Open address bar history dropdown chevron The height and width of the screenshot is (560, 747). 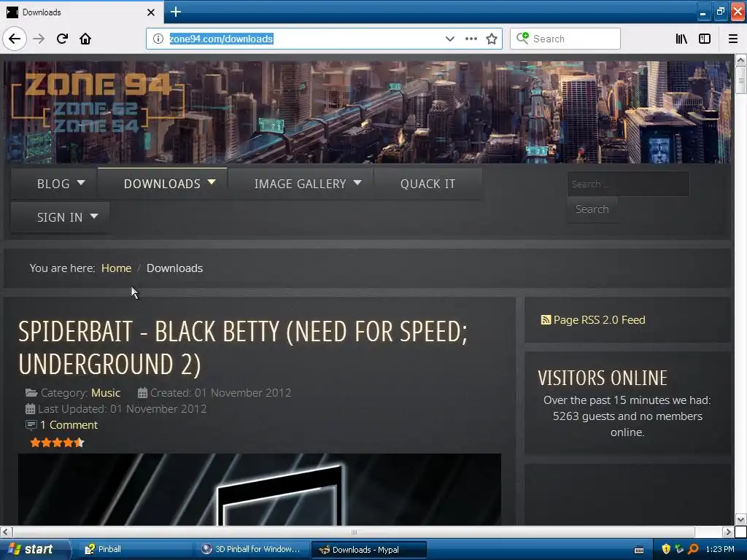(x=449, y=39)
